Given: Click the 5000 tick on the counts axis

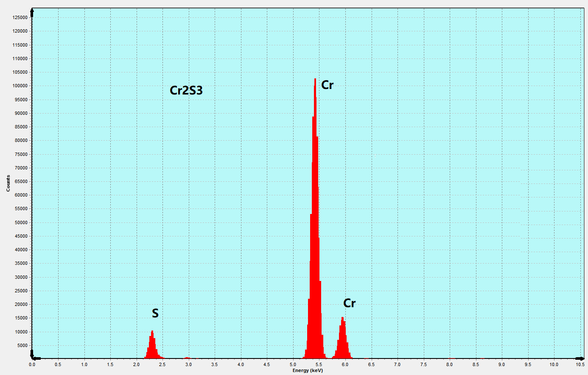Looking at the screenshot, I should tap(22, 345).
